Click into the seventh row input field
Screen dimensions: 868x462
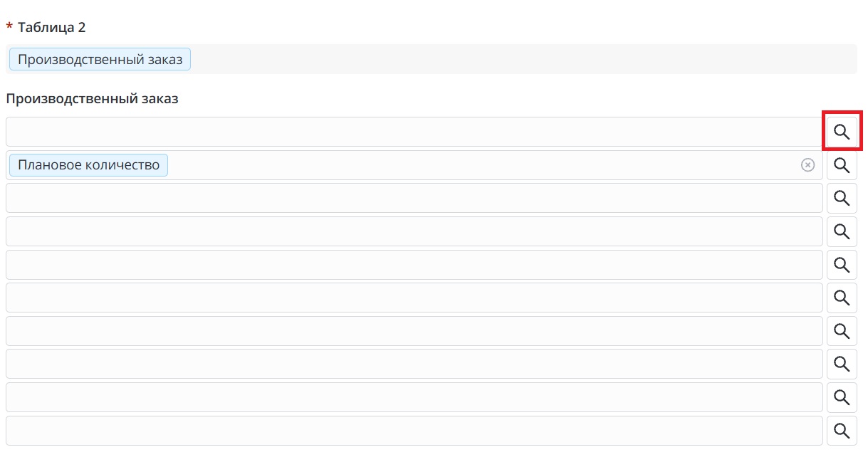pos(413,331)
